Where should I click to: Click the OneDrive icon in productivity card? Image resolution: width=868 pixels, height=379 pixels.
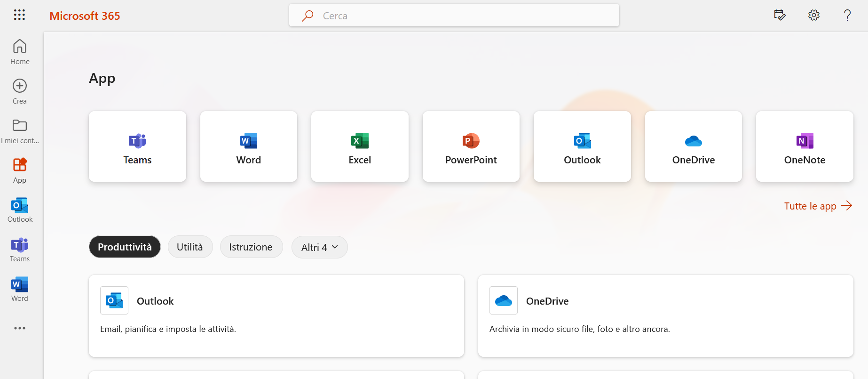tap(504, 300)
